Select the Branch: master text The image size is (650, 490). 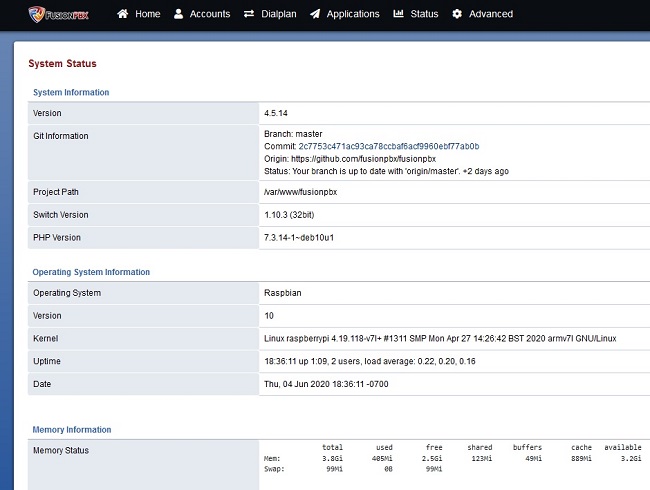tap(293, 134)
